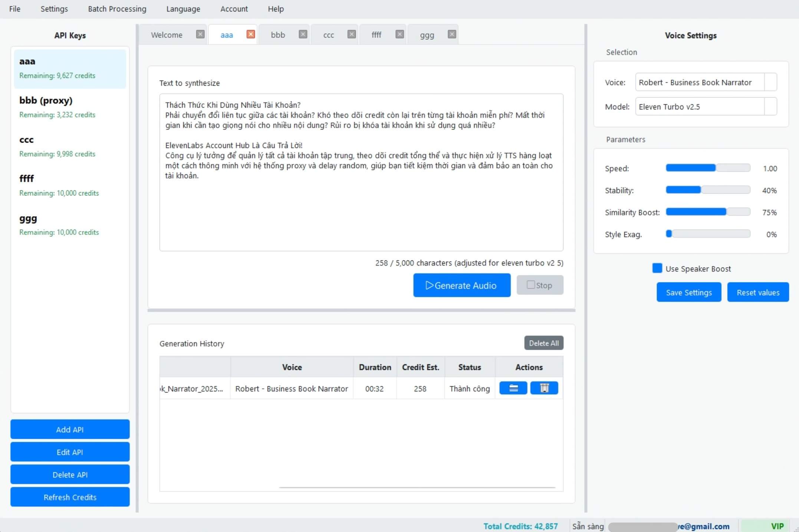Viewport: 799px width, 532px height.
Task: Switch to the ccc tab
Action: (x=328, y=35)
